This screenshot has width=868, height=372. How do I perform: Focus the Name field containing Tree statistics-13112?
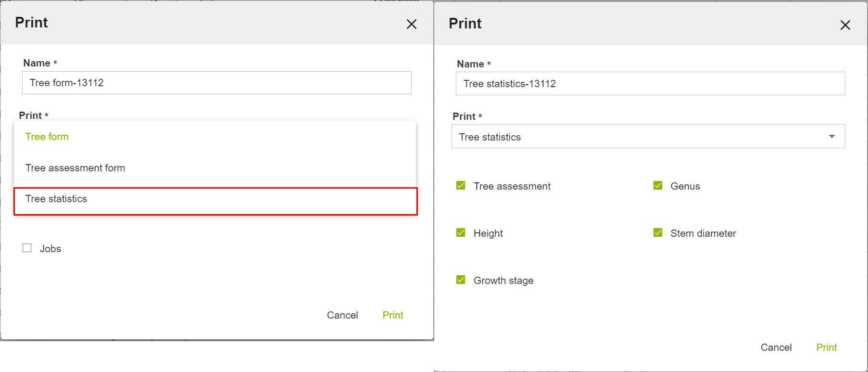click(x=650, y=84)
